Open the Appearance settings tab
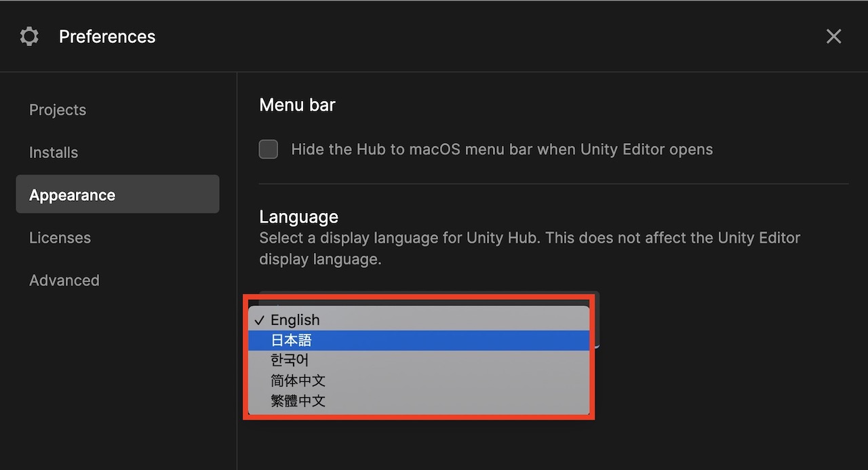The width and height of the screenshot is (868, 470). (x=72, y=194)
